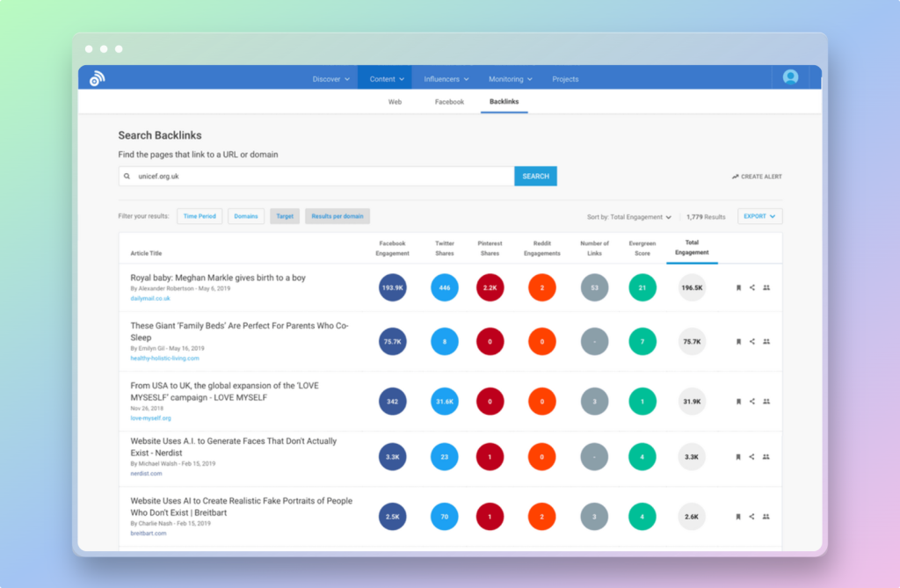Bookmark the Royal baby article
This screenshot has width=900, height=588.
[738, 287]
